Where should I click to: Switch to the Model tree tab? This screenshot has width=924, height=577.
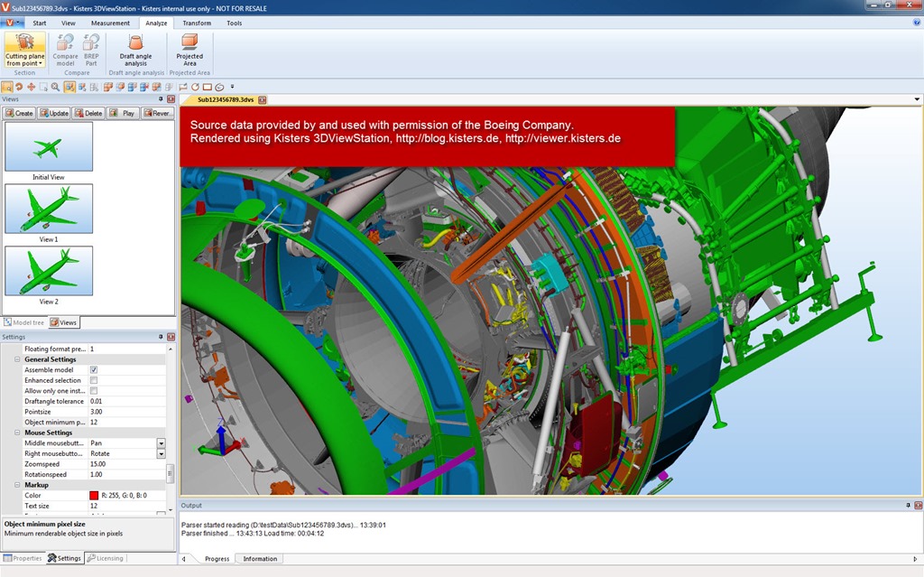click(x=24, y=322)
